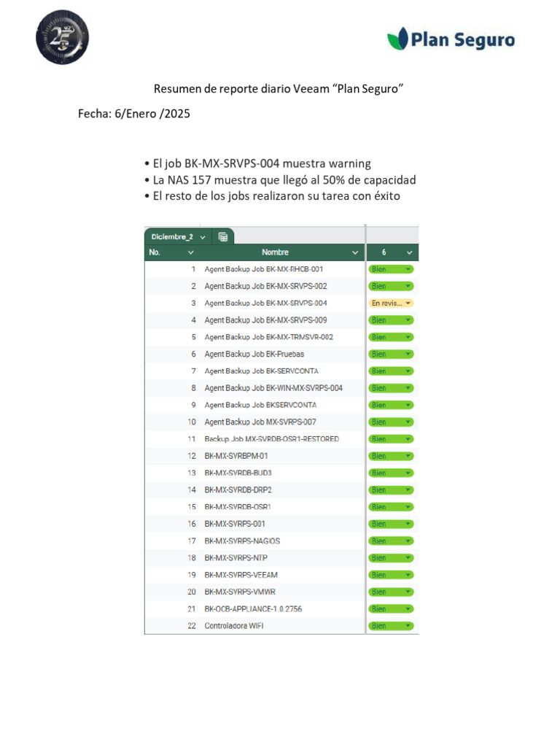
Task: Expand the No. column filter arrow
Action: (191, 252)
